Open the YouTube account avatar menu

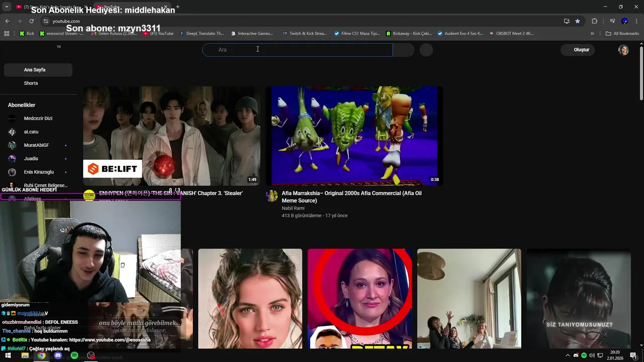(623, 50)
